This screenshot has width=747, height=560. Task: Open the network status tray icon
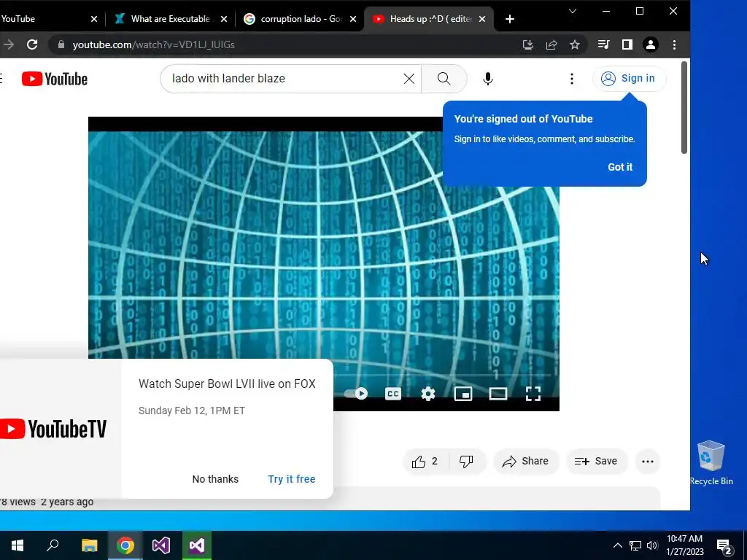(635, 545)
